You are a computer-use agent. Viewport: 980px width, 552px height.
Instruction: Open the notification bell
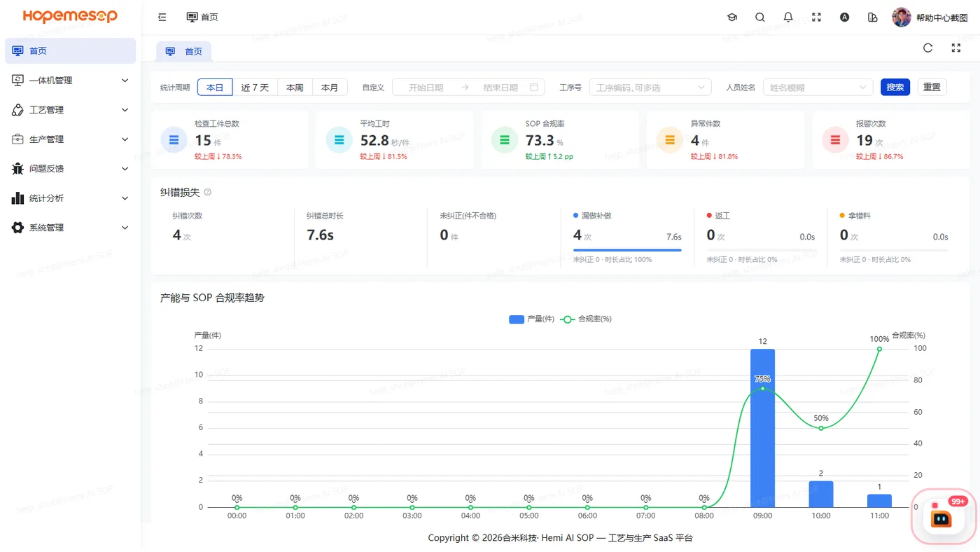tap(788, 17)
